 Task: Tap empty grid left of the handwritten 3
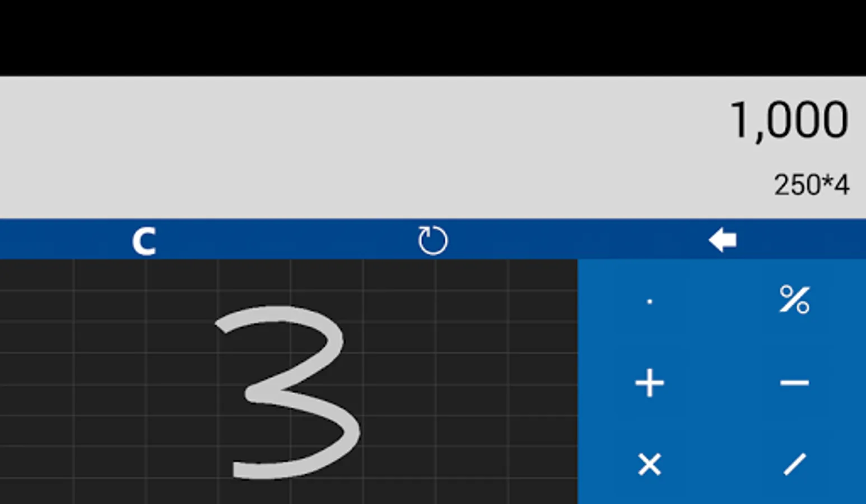tap(106, 386)
